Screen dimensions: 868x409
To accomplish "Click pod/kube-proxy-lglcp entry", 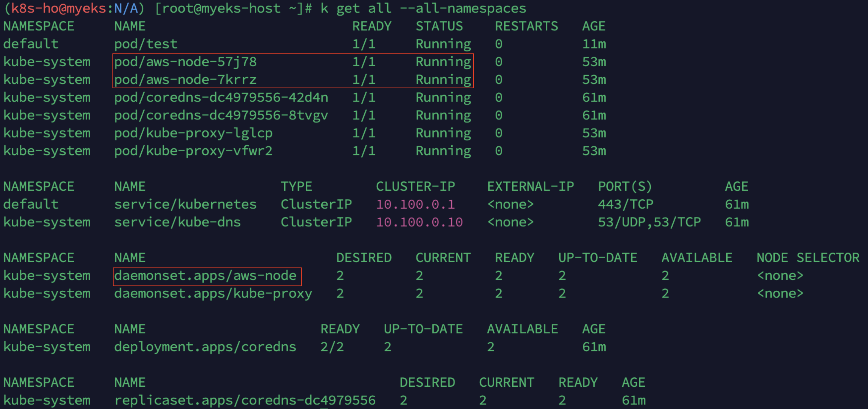I will 193,133.
